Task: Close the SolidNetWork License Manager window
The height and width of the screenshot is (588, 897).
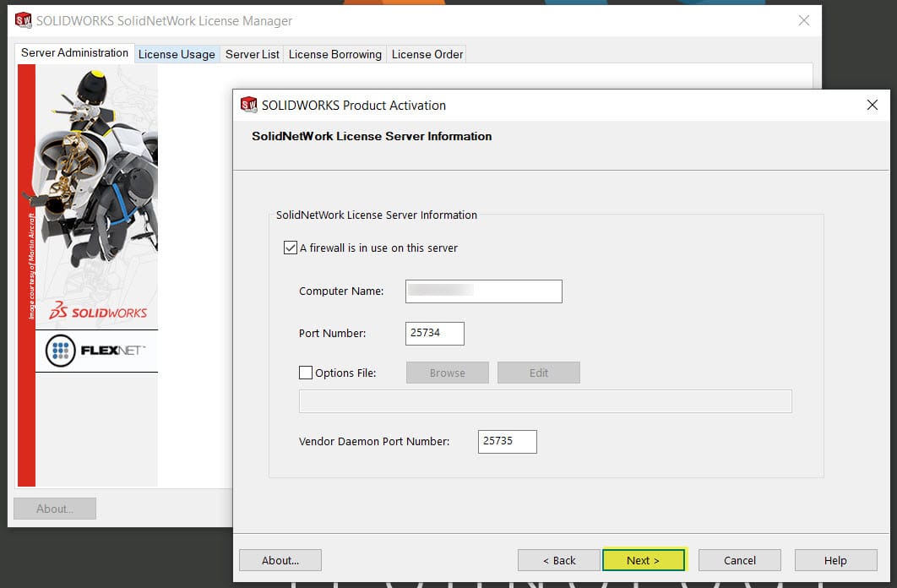Action: tap(804, 20)
